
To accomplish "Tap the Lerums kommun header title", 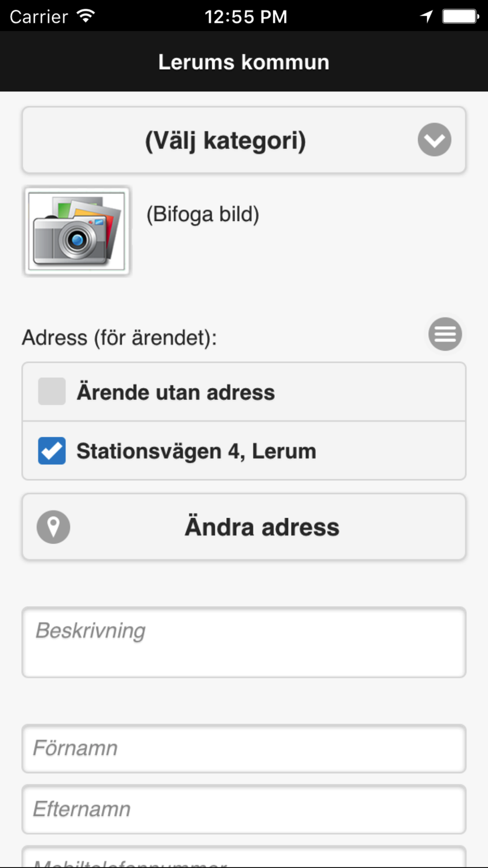I will click(x=244, y=62).
